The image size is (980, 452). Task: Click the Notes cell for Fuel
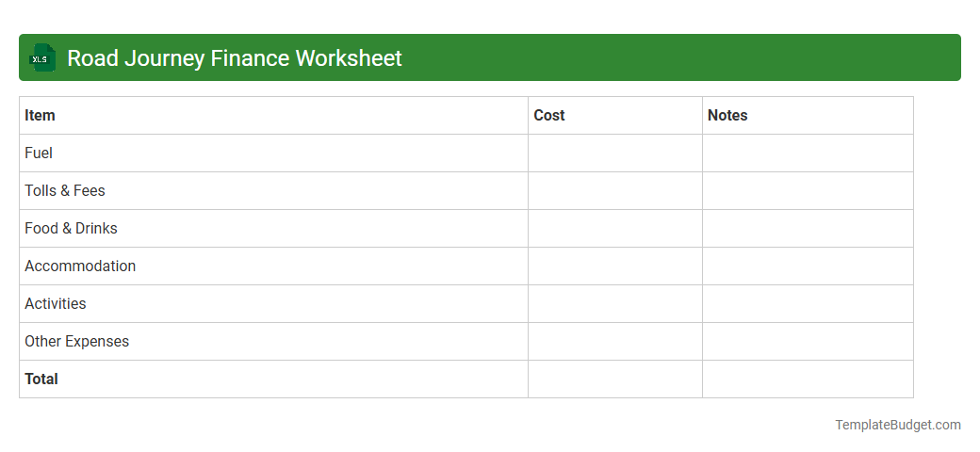pos(808,153)
